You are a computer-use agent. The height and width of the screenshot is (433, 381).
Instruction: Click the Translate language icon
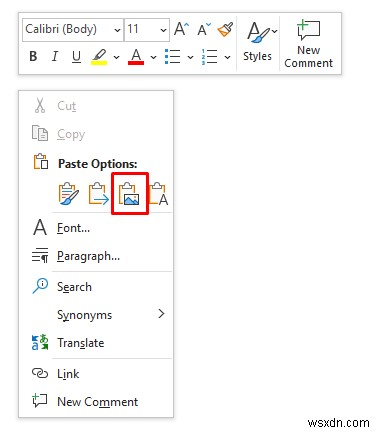coord(40,342)
